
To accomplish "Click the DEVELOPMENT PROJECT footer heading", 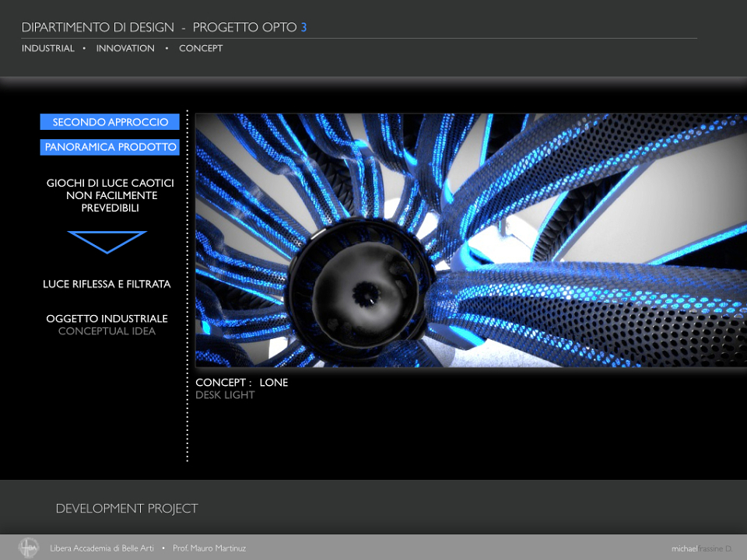I will (x=127, y=509).
